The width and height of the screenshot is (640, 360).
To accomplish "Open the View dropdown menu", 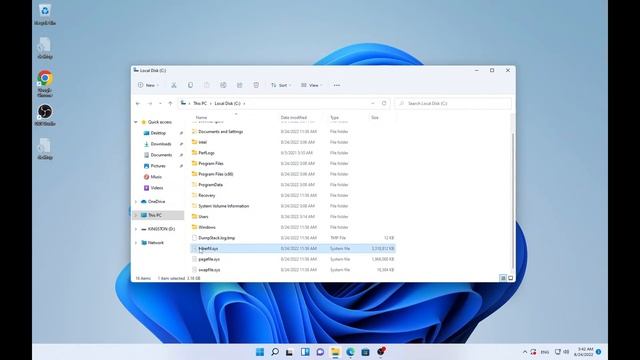I will point(311,85).
